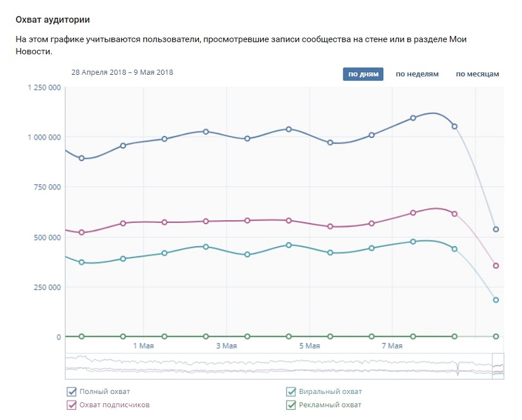Click the date range 28 Апреля – 9 Мая
This screenshot has height=420, width=522.
pos(122,72)
